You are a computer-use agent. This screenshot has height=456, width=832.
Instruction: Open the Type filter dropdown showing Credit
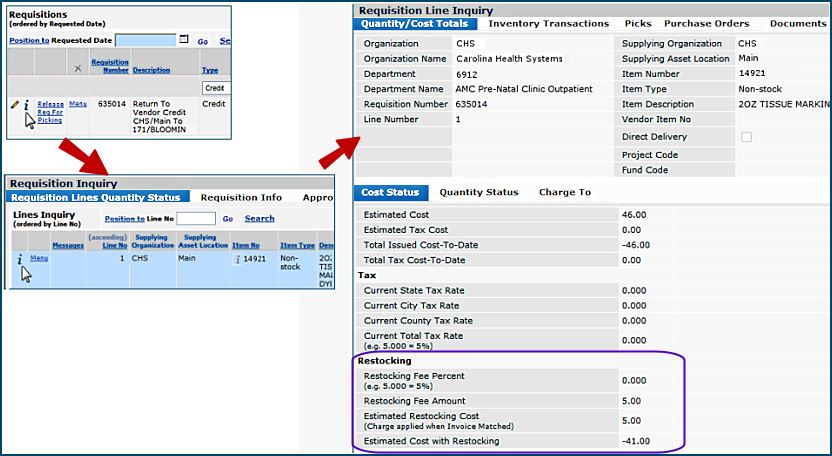coord(215,88)
